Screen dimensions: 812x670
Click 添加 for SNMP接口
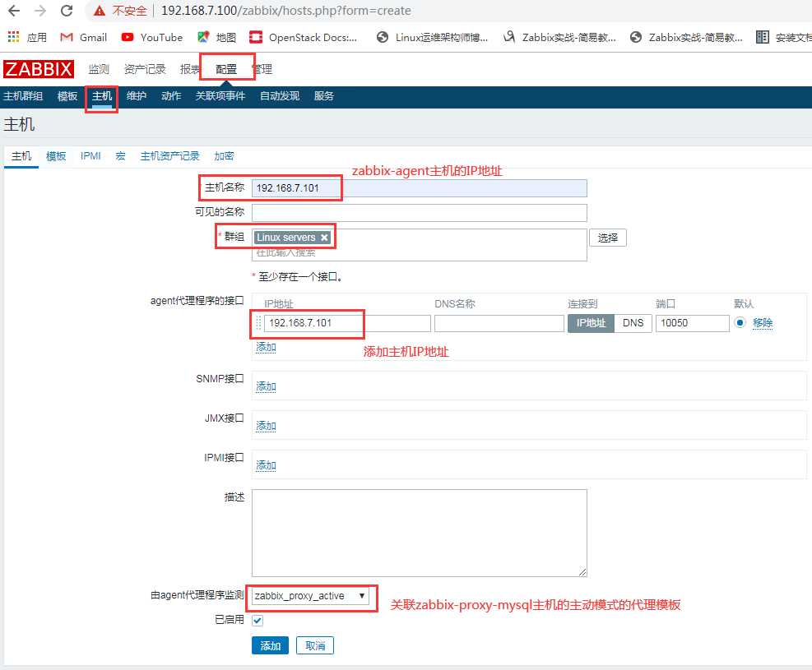(267, 386)
